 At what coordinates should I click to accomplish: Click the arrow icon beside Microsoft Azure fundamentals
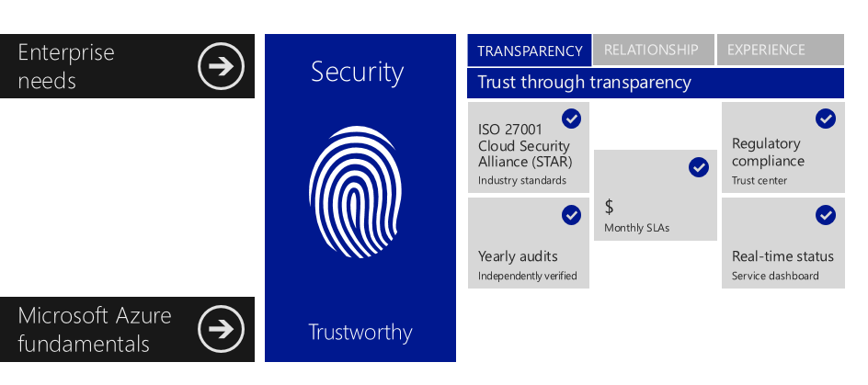222,329
